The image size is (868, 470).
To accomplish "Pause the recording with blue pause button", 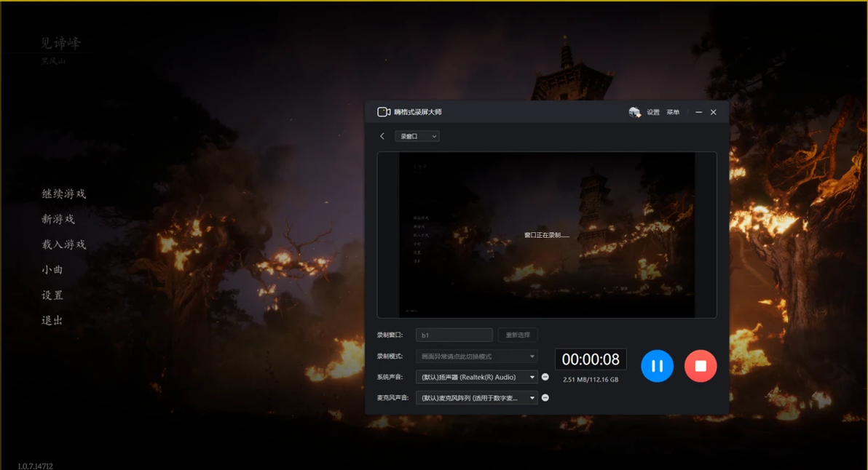I will point(657,366).
